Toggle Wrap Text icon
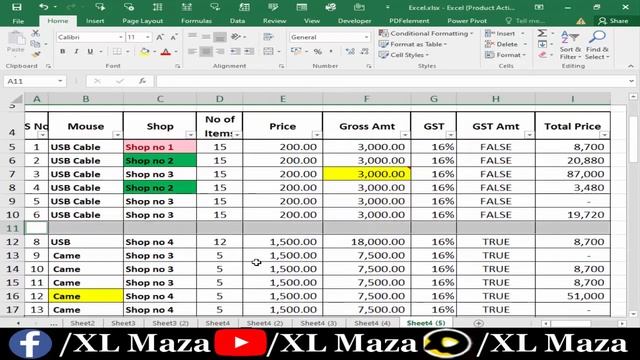This screenshot has height=360, width=640. pyautogui.click(x=268, y=37)
